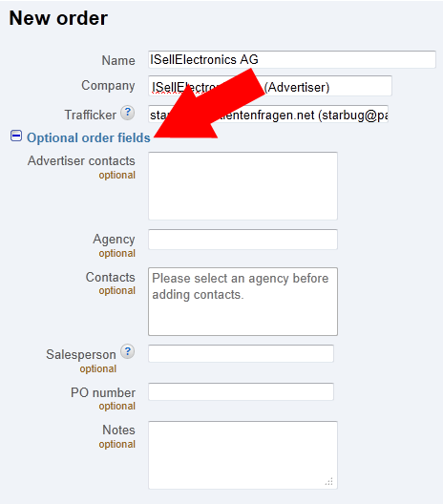Click the Optional order fields link
This screenshot has width=443, height=504.
(89, 137)
